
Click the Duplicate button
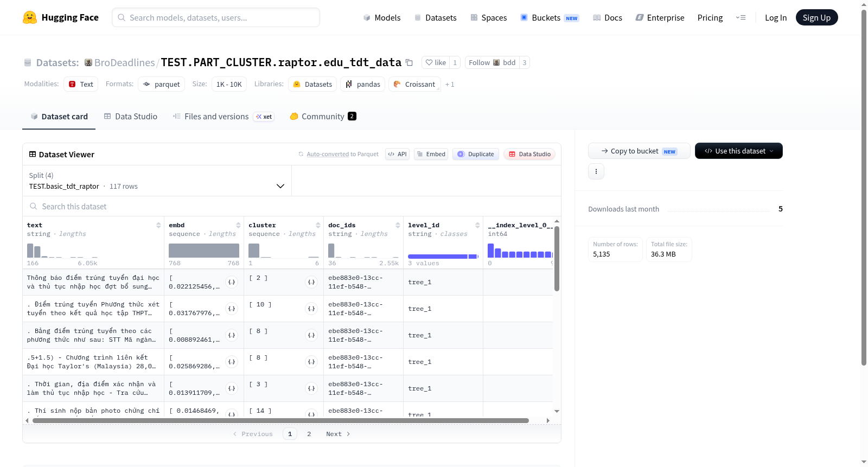[x=476, y=154]
